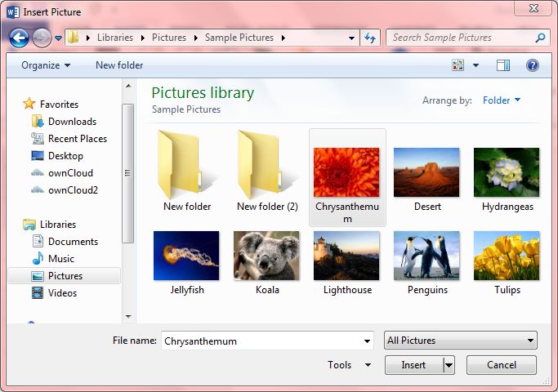Select the Hydrangeas thumbnail

[507, 172]
